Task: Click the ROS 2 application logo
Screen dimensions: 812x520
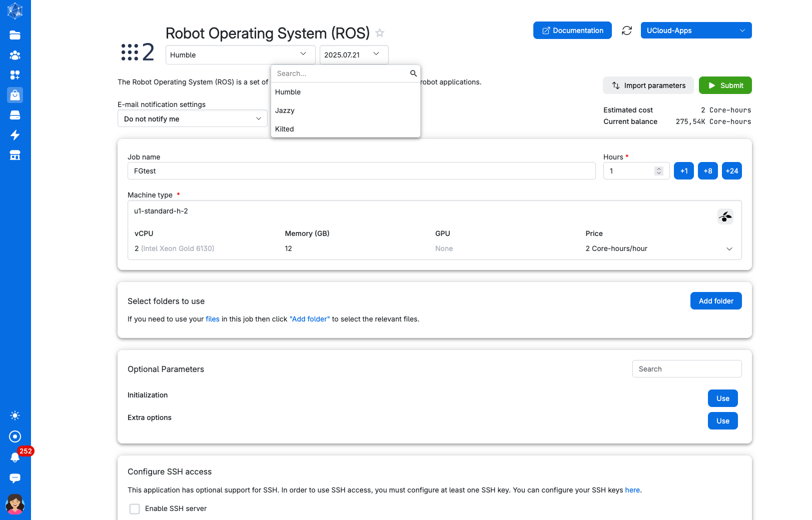Action: [x=138, y=52]
